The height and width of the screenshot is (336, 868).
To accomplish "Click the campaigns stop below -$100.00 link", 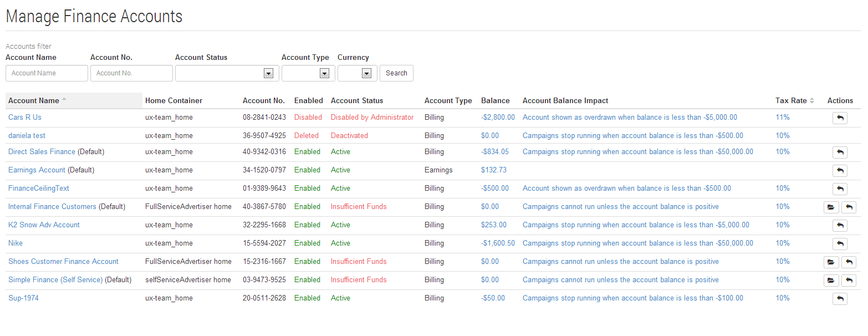I will pos(633,298).
